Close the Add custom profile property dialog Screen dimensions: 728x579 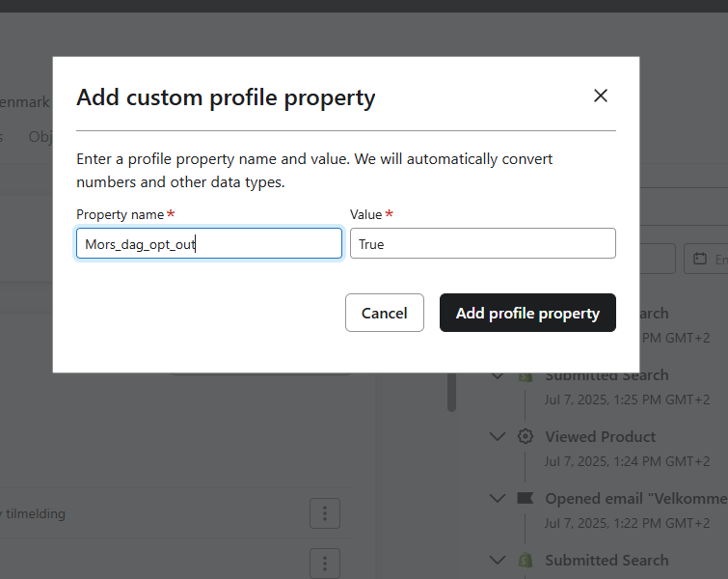(601, 96)
